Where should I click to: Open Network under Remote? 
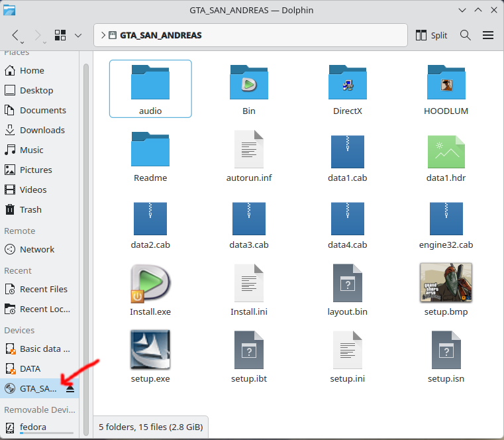39,249
